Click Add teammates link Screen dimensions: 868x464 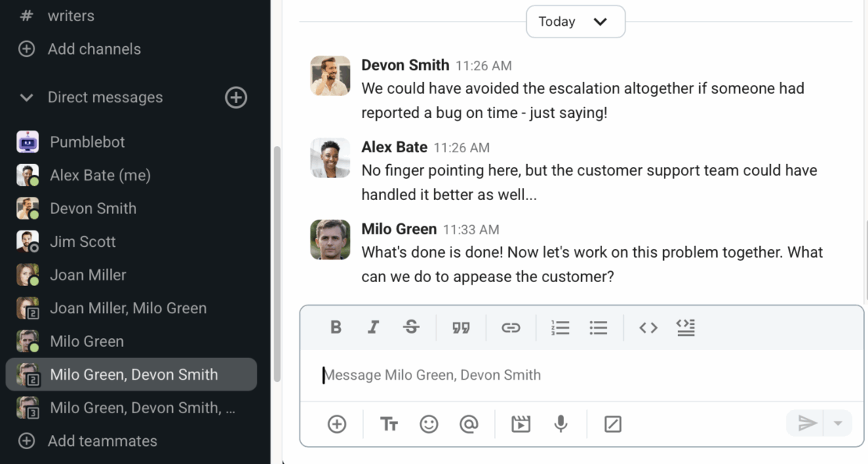[x=102, y=441]
